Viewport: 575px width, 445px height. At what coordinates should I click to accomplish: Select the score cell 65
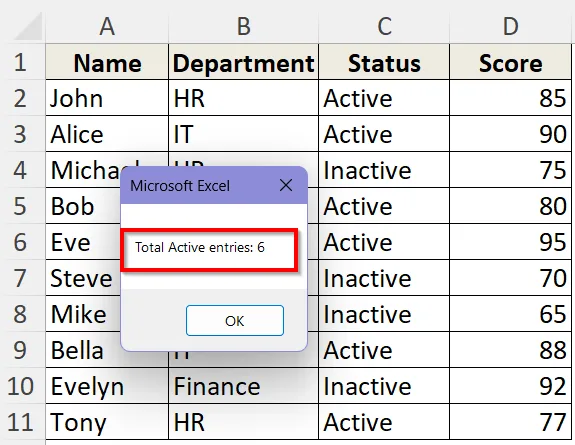point(510,314)
